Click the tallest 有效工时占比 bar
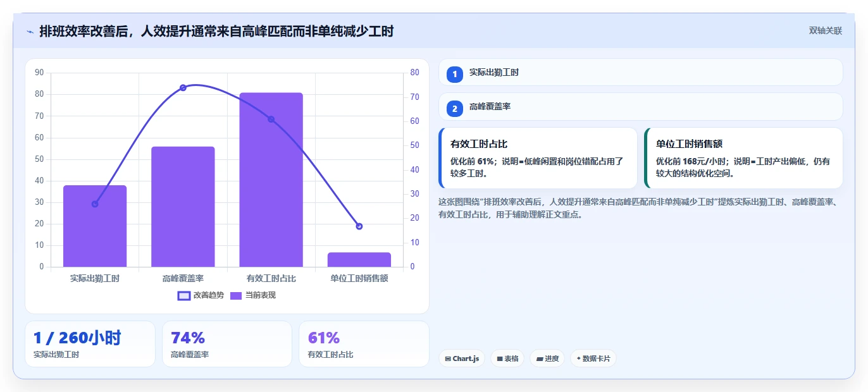868x392 pixels. coord(271,180)
